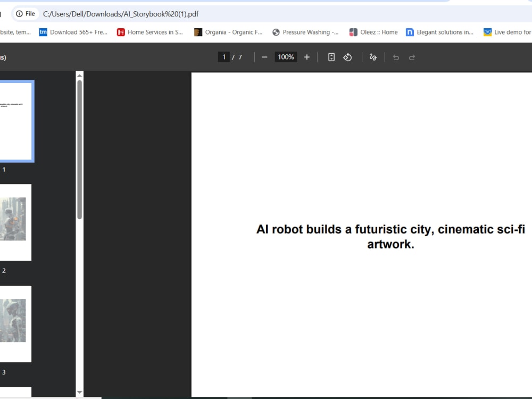Click the thumbnail sidebar scroll up arrow
Image resolution: width=532 pixels, height=399 pixels.
coord(79,76)
